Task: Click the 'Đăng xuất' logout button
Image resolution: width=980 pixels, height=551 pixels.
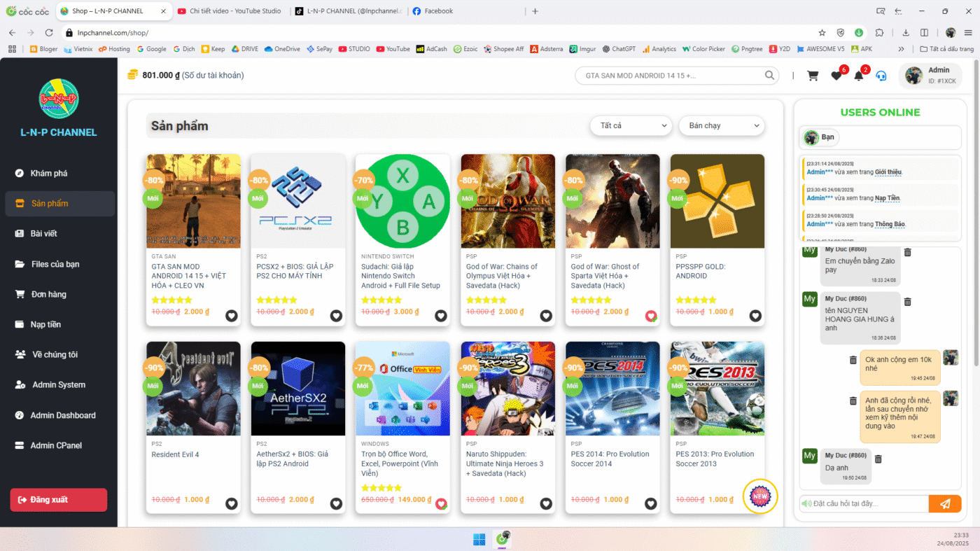Action: pyautogui.click(x=58, y=500)
